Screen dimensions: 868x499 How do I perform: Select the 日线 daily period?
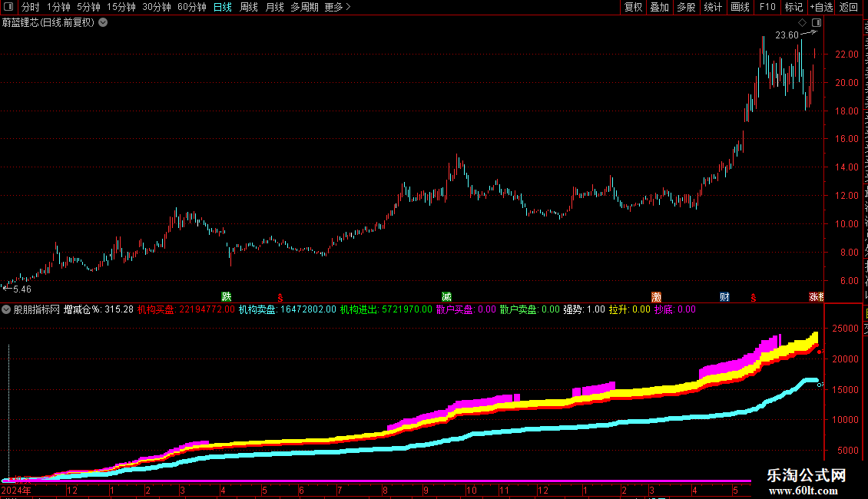click(x=223, y=7)
